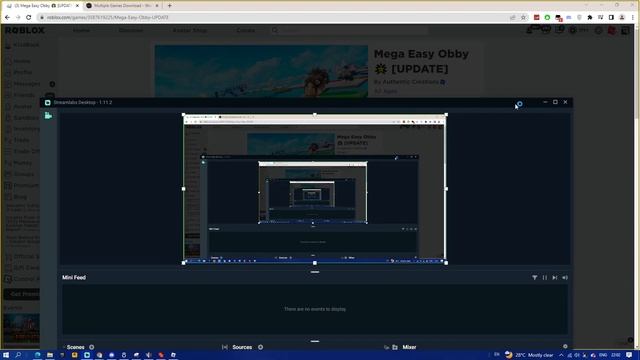Switch to Mega Easy Obby browser tab
Viewport: 640px width, 360px height.
(43, 6)
